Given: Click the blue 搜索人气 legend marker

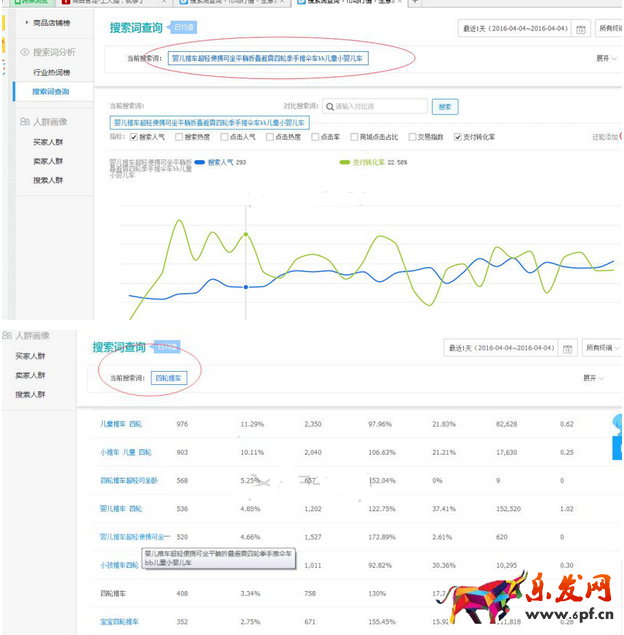Looking at the screenshot, I should [x=201, y=161].
